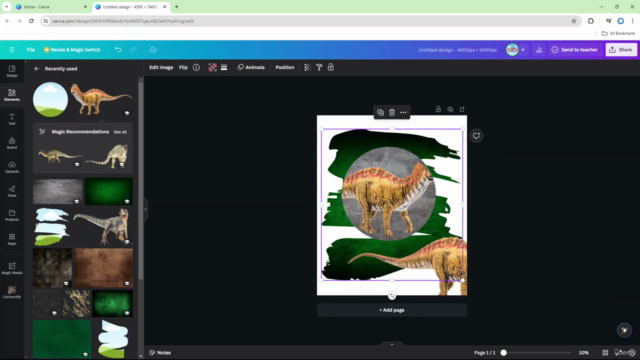Screen dimensions: 640x360
Task: Open the Position panel
Action: point(284,67)
